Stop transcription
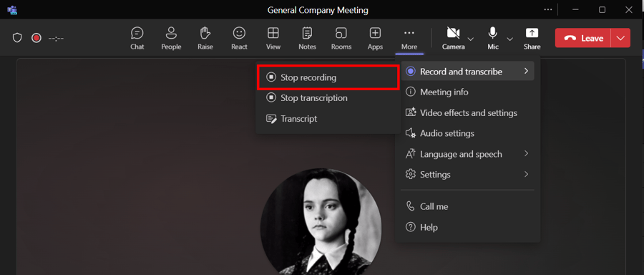The height and width of the screenshot is (275, 644). [x=328, y=98]
